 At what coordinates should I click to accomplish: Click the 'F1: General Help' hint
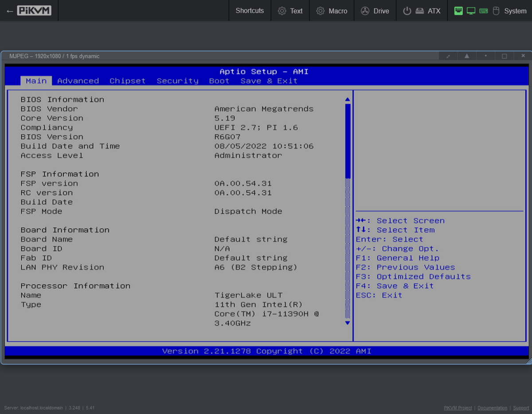coord(397,258)
